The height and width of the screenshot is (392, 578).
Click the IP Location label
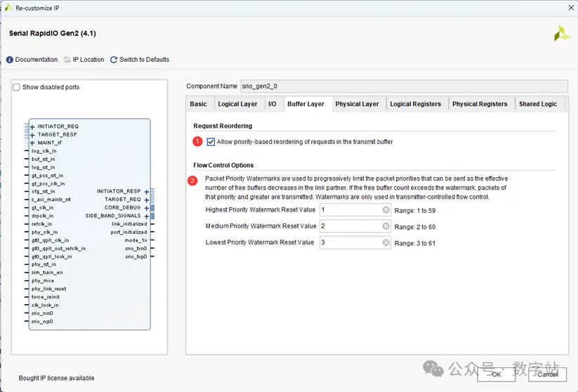(88, 60)
